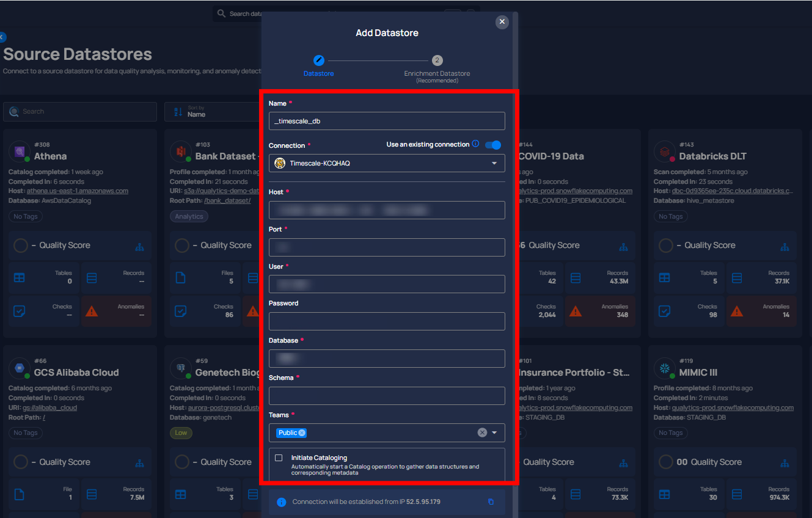Click the Checks icon on the Athena card

click(x=20, y=312)
